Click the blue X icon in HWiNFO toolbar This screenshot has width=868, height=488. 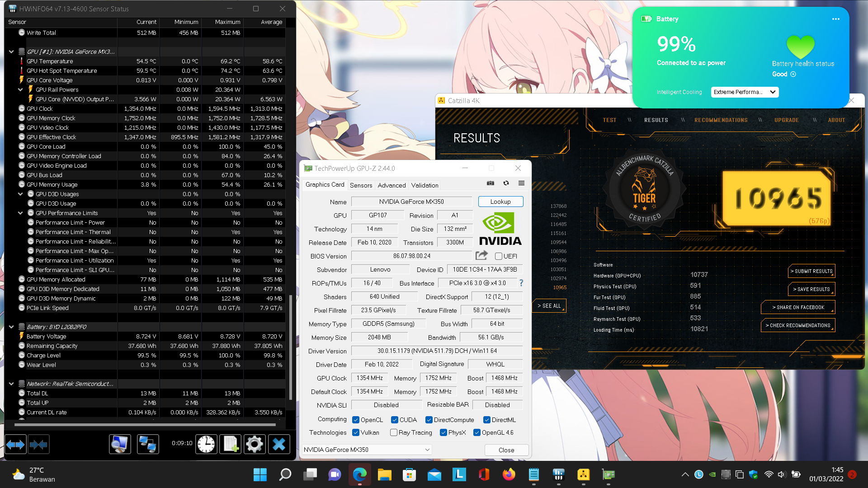[x=279, y=445]
